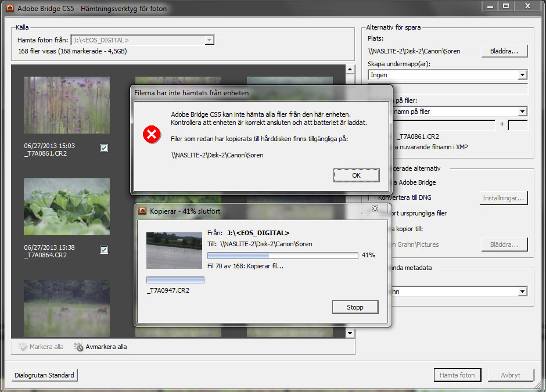
Task: Click the example filename _T7A0861.CR2 in save options
Action: coord(418,136)
